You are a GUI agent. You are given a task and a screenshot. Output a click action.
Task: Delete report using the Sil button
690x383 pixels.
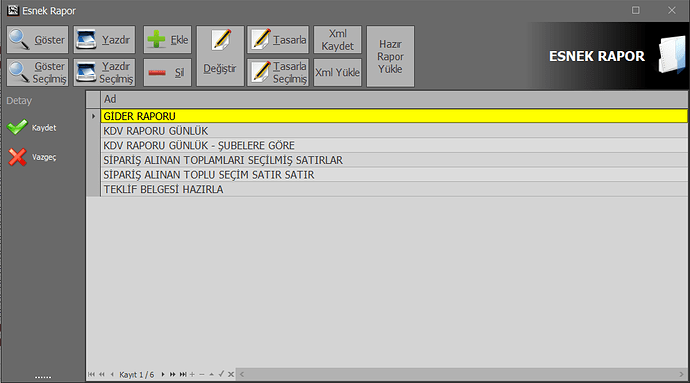167,73
